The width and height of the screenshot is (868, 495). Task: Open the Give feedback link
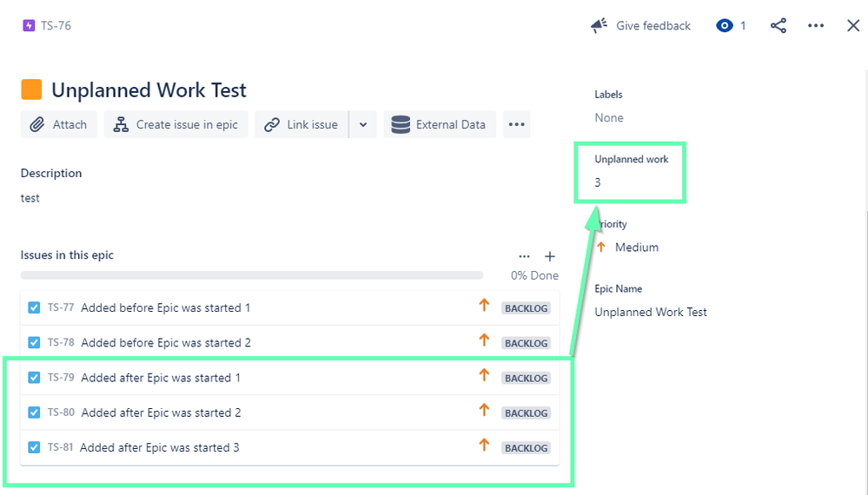tap(653, 25)
